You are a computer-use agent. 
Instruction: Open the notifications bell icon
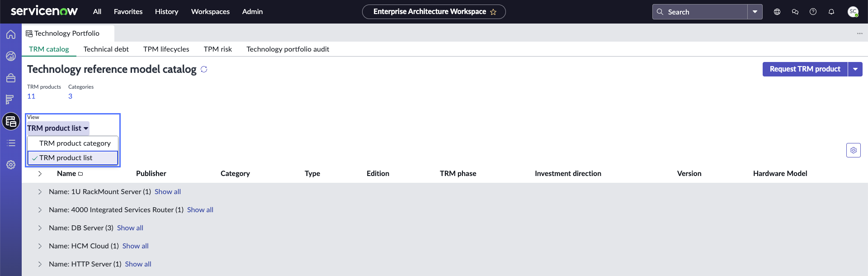point(831,12)
